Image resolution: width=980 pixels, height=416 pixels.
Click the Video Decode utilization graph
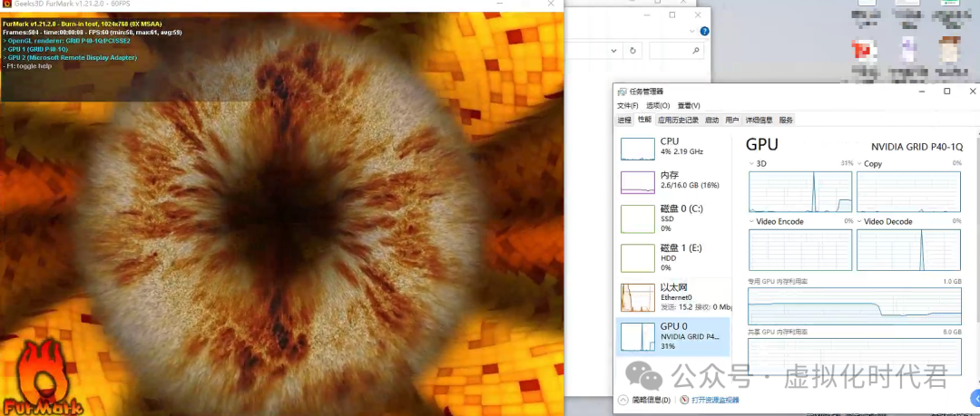pos(908,250)
